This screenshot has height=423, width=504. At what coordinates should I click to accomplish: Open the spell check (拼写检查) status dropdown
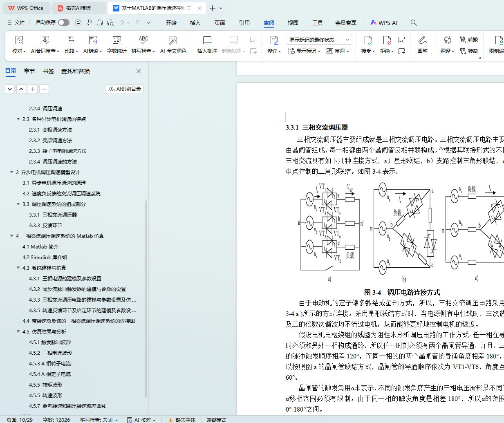(x=99, y=420)
